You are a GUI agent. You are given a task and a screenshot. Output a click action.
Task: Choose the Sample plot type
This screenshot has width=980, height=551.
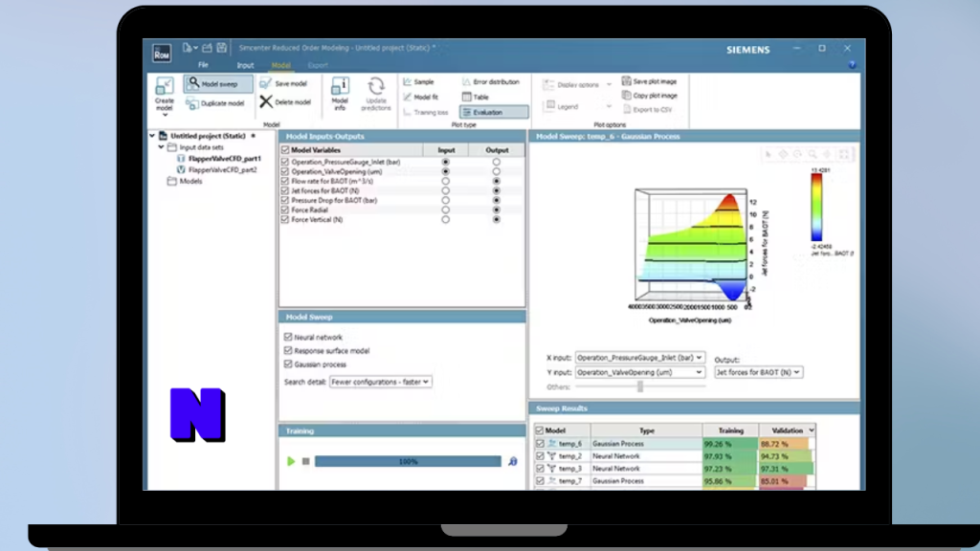[419, 82]
